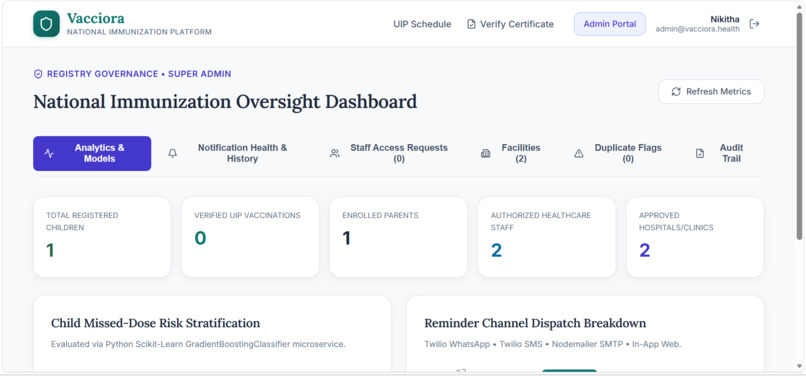The image size is (806, 376).
Task: Click the bell icon for Notification Health
Action: (173, 153)
